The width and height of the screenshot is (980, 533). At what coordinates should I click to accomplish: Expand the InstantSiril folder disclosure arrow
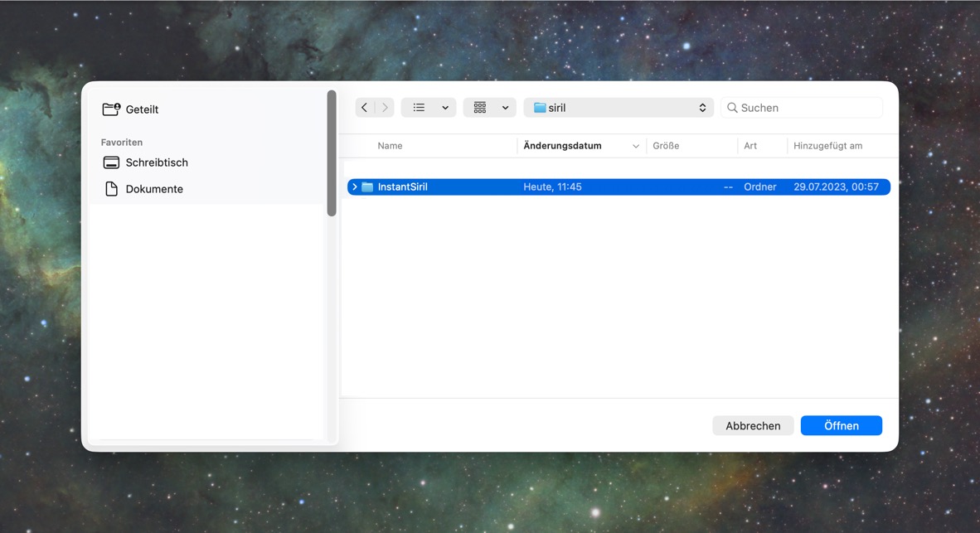[354, 187]
